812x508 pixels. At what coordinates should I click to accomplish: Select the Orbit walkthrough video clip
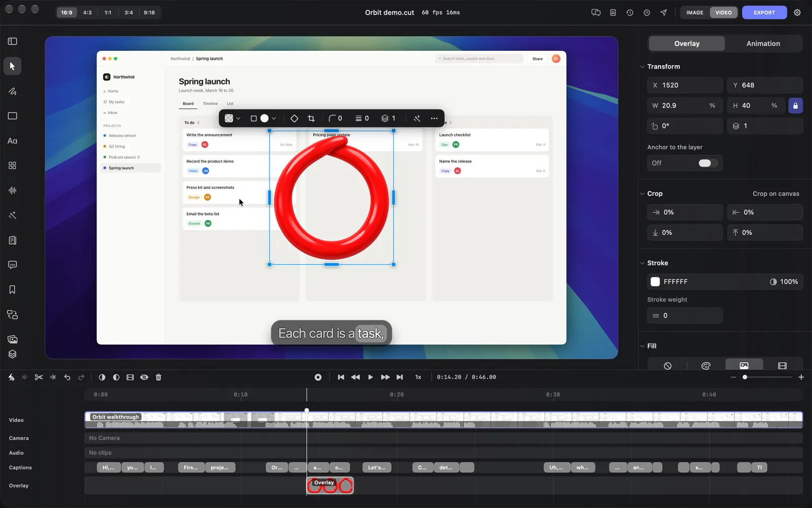(444, 420)
